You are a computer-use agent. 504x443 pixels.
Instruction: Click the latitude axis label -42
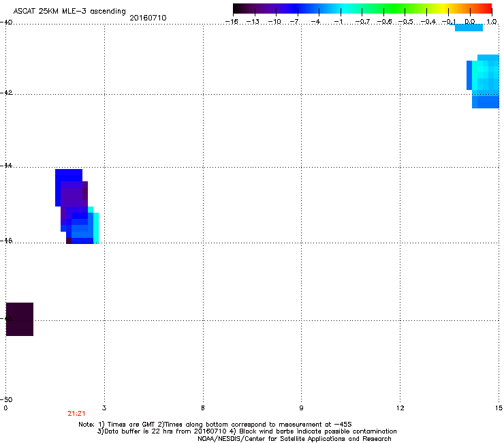coord(6,93)
